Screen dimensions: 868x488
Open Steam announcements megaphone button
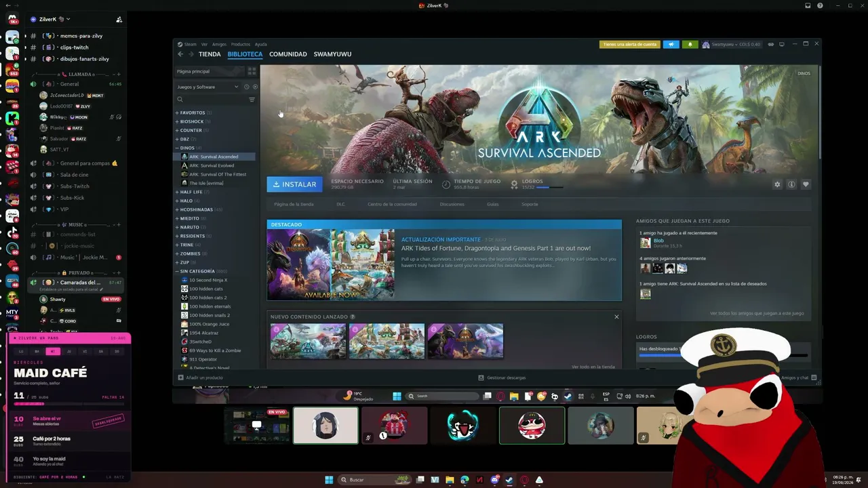671,45
